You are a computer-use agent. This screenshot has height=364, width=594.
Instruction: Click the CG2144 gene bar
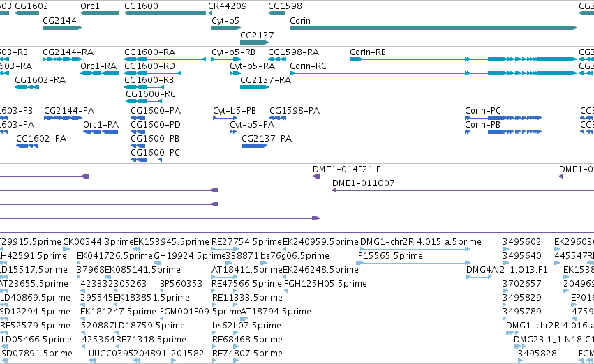click(62, 28)
